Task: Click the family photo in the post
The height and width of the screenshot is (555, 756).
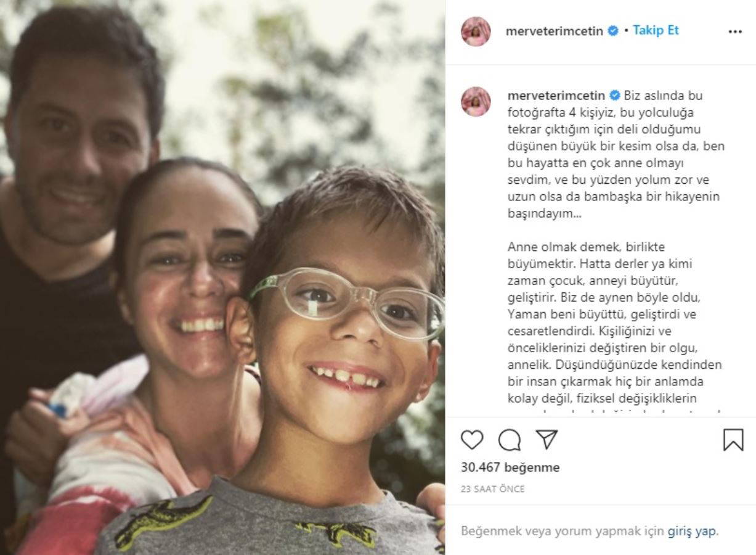Action: point(222,277)
